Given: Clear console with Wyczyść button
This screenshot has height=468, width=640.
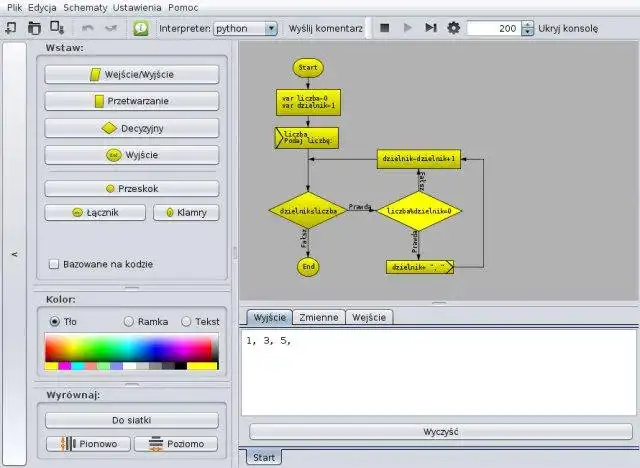Looking at the screenshot, I should click(x=441, y=432).
